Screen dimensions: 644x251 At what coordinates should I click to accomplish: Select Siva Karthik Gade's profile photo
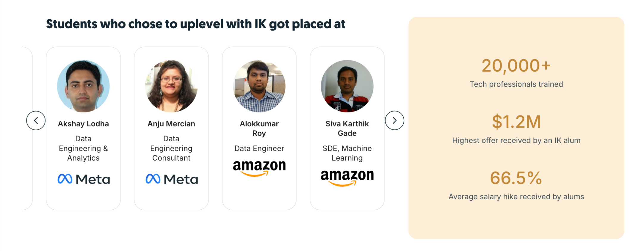347,86
